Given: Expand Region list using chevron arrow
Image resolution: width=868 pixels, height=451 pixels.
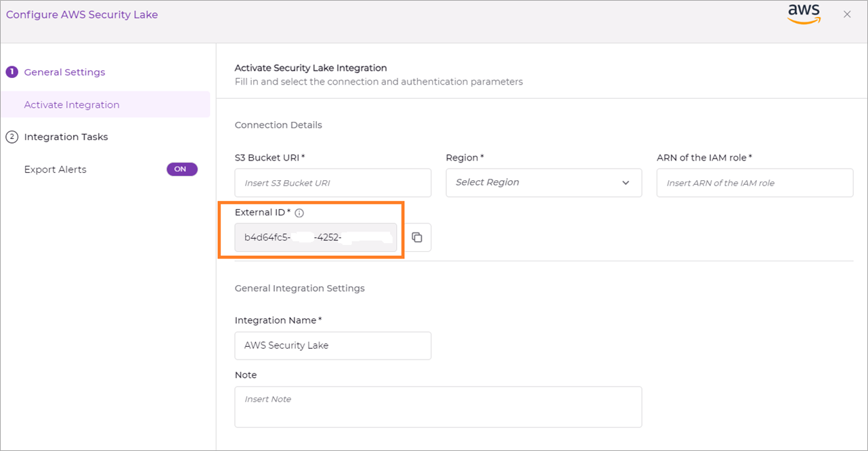Looking at the screenshot, I should [626, 183].
